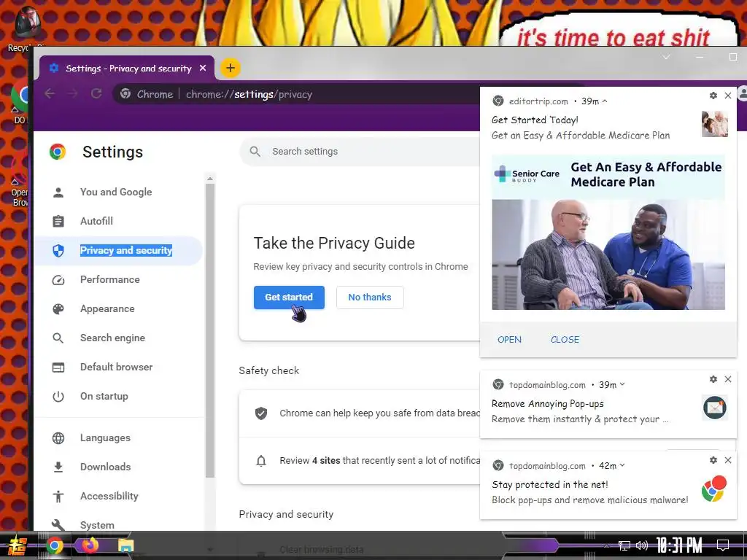Click the Senior Care Buddy ad image
The image size is (747, 560).
608,233
